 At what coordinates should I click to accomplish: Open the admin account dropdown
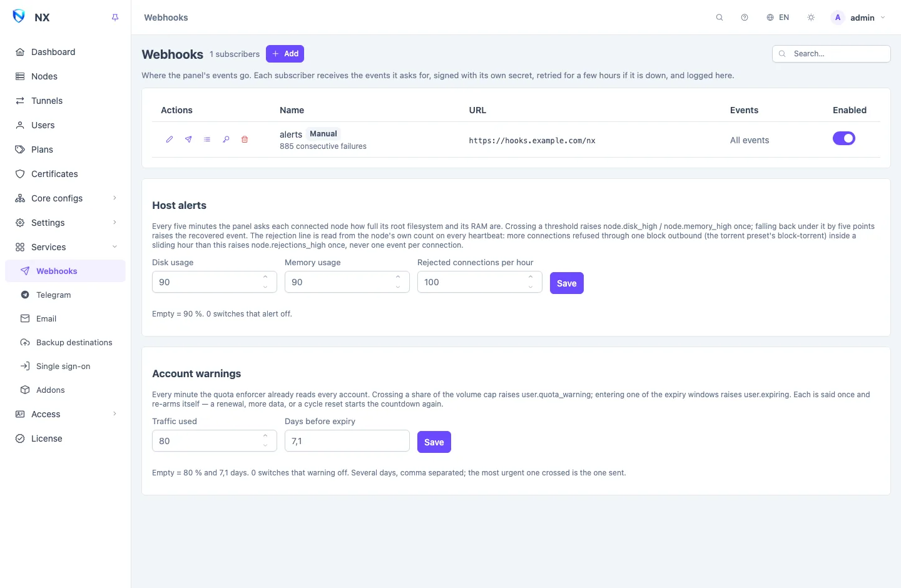tap(858, 18)
